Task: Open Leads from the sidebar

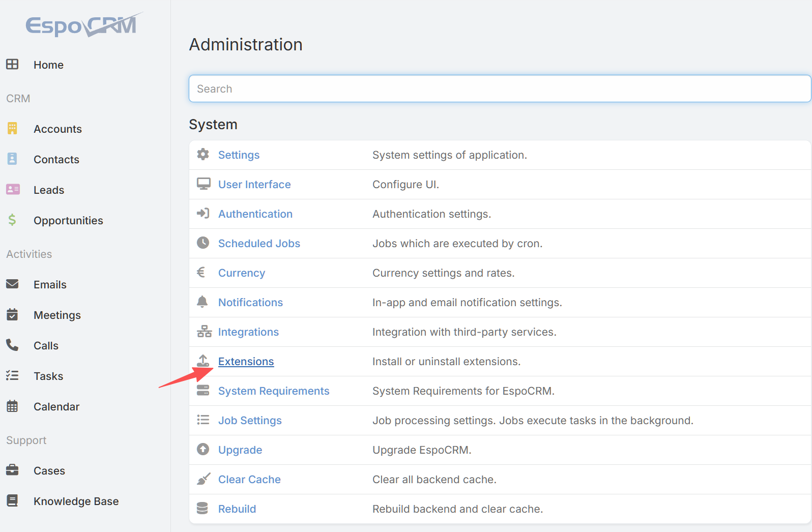Action: [49, 190]
